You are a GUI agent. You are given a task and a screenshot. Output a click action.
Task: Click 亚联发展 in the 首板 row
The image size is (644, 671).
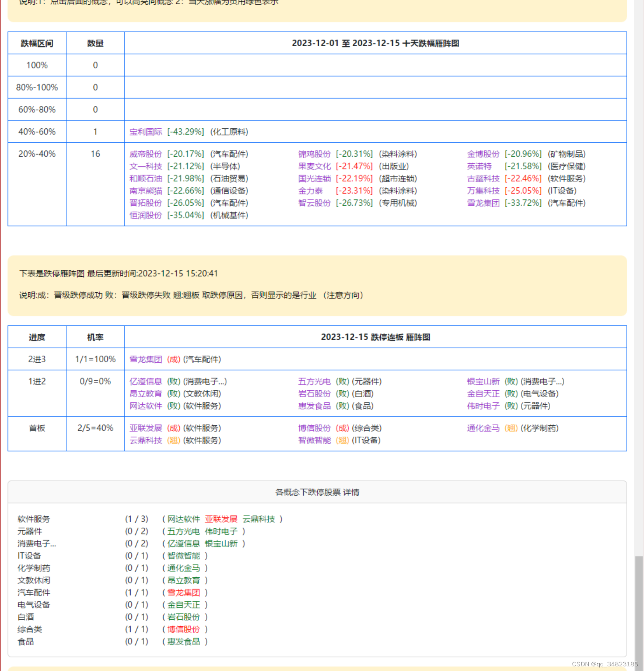click(x=145, y=428)
